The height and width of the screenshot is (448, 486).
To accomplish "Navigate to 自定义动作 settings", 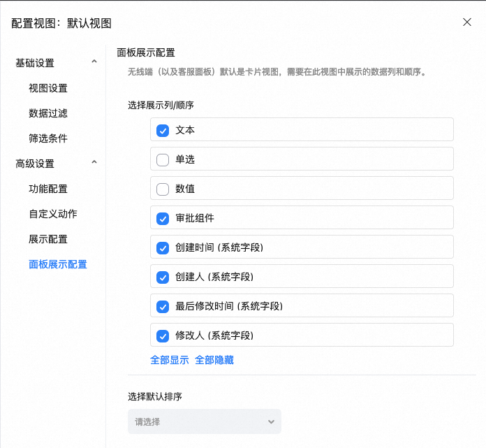I will 53,214.
